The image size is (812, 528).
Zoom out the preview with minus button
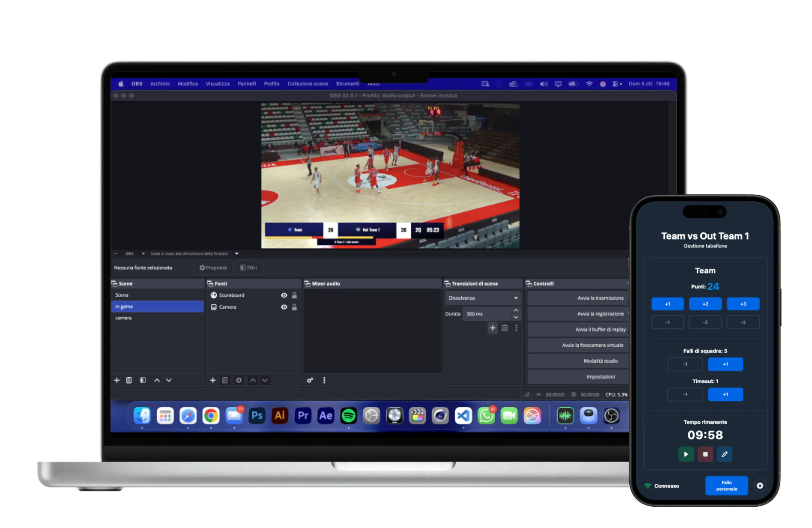tap(116, 253)
